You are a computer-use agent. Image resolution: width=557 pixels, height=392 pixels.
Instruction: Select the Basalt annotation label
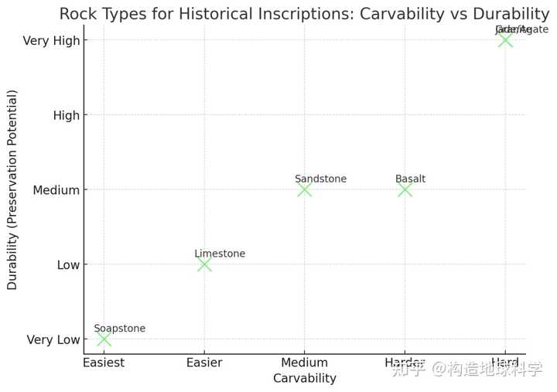pyautogui.click(x=410, y=179)
